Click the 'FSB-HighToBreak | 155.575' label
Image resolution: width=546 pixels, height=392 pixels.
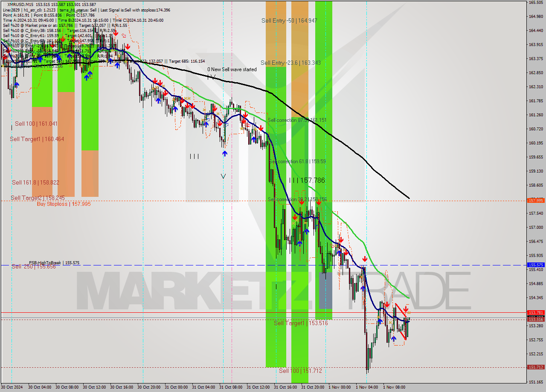(x=54, y=263)
